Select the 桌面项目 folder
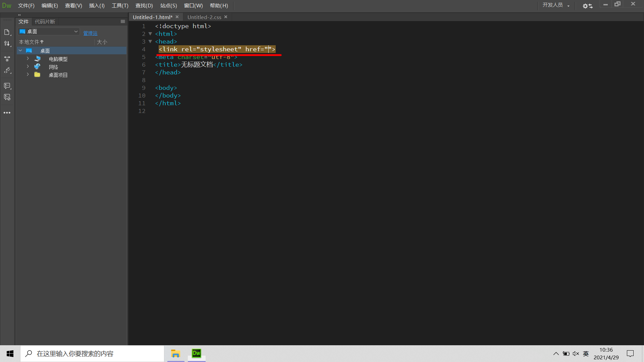644x362 pixels. point(58,75)
